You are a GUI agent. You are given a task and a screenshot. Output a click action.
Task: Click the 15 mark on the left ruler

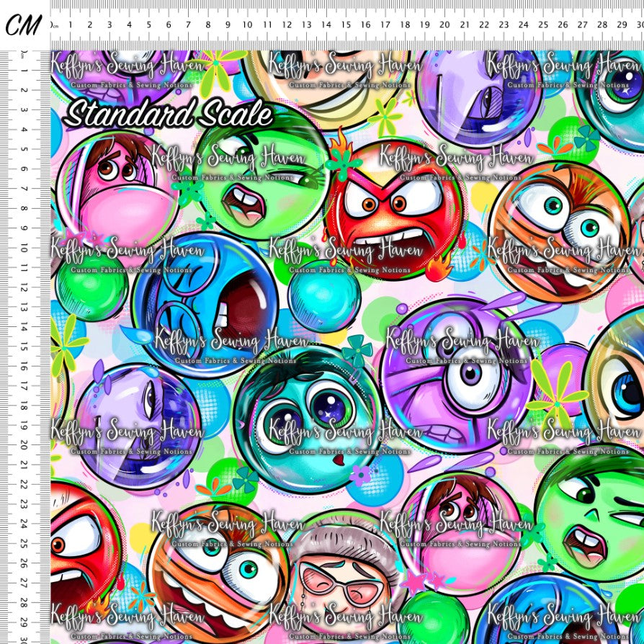tap(24, 346)
